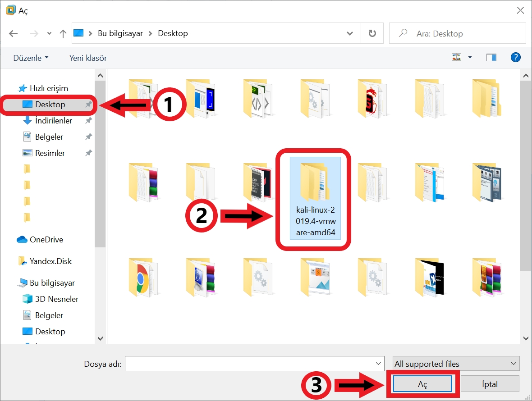This screenshot has width=532, height=401.
Task: Open the All supported files type dropdown
Action: pyautogui.click(x=456, y=364)
